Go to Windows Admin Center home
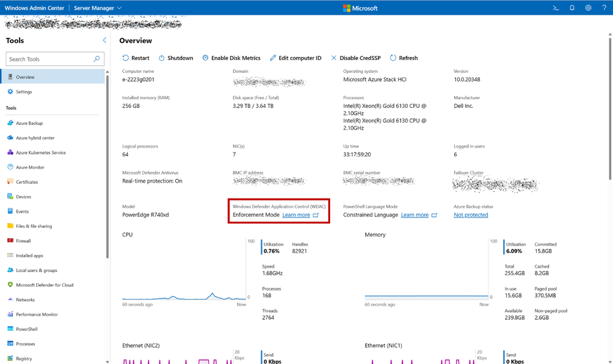The image size is (613, 364). [x=34, y=8]
